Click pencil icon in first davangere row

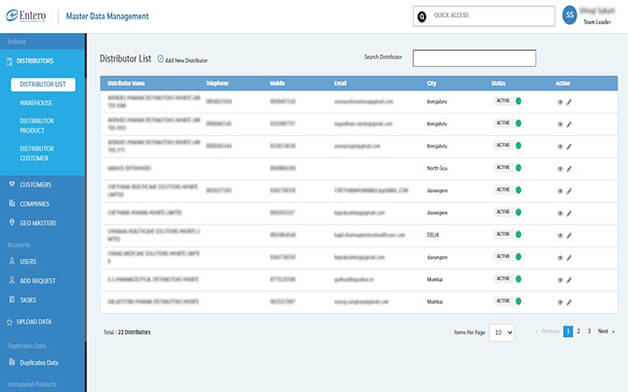click(569, 191)
